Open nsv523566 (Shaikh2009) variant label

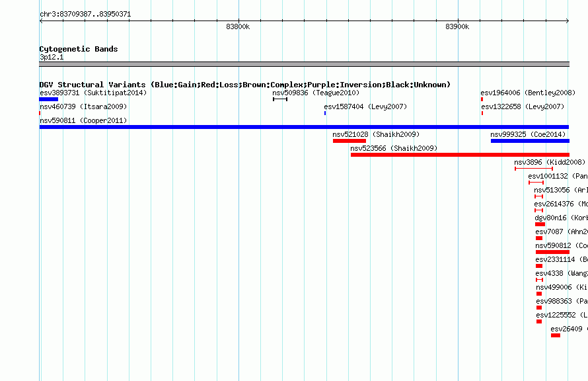[x=394, y=148]
